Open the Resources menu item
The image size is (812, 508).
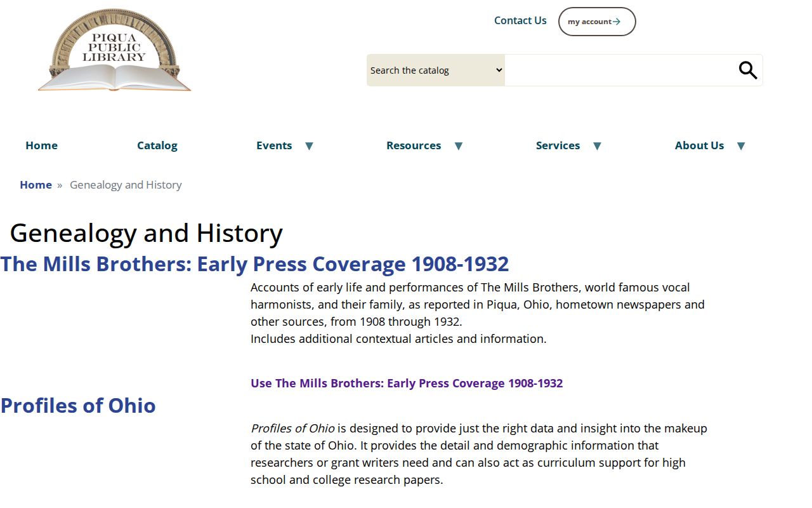pyautogui.click(x=414, y=145)
